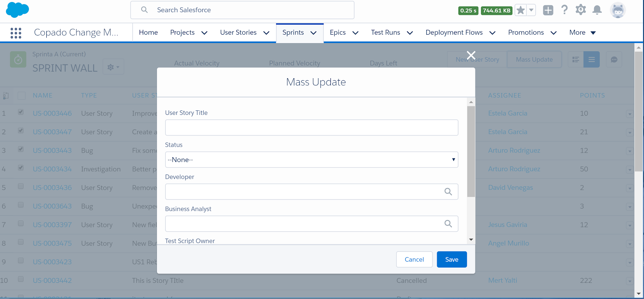644x299 pixels.
Task: Click the Developer lookup field
Action: pos(312,192)
